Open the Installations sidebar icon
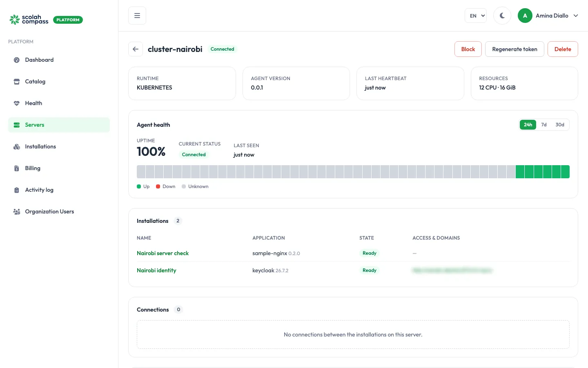The image size is (588, 368). point(17,147)
